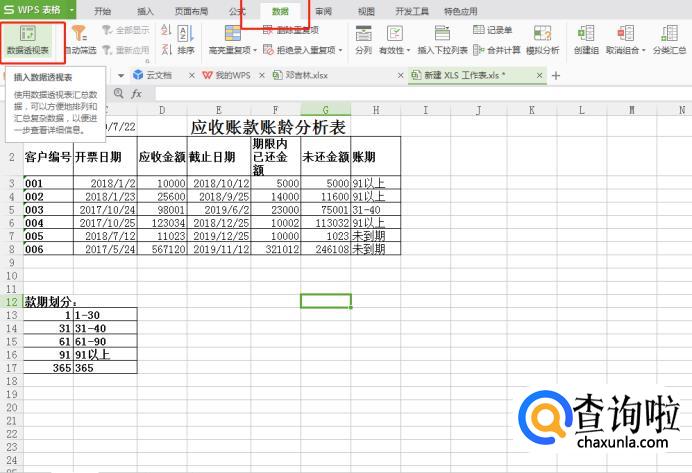Open the 排序 custom sort dialog
This screenshot has height=473, width=692.
pos(186,41)
